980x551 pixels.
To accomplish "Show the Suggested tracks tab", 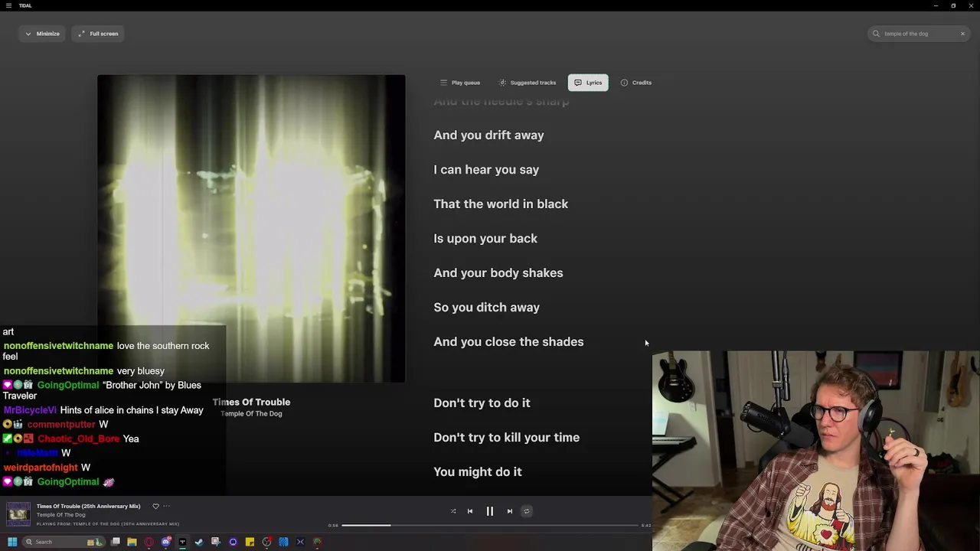I will 528,83.
